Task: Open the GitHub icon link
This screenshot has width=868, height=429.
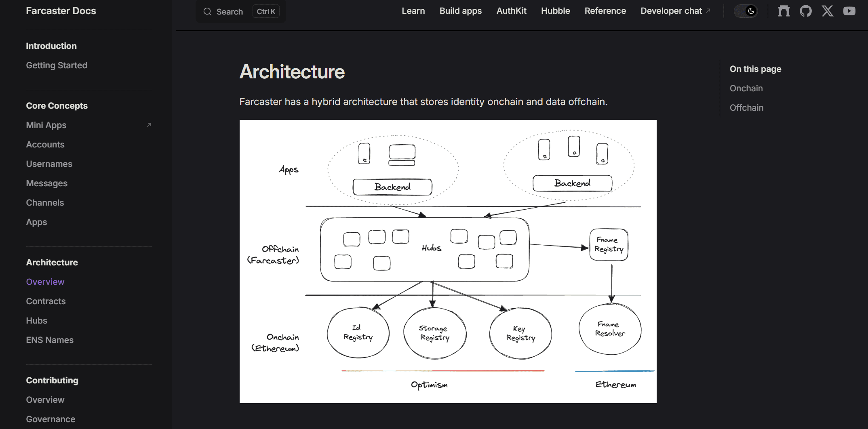Action: coord(805,11)
